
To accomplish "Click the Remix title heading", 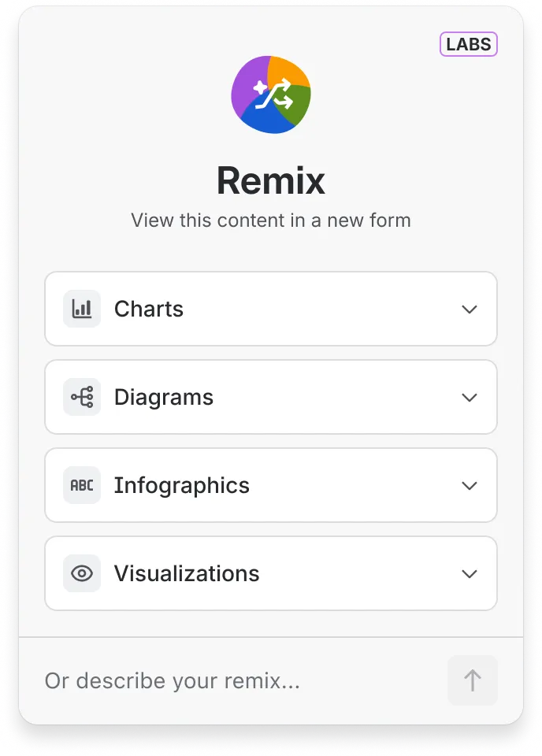I will pos(271,181).
